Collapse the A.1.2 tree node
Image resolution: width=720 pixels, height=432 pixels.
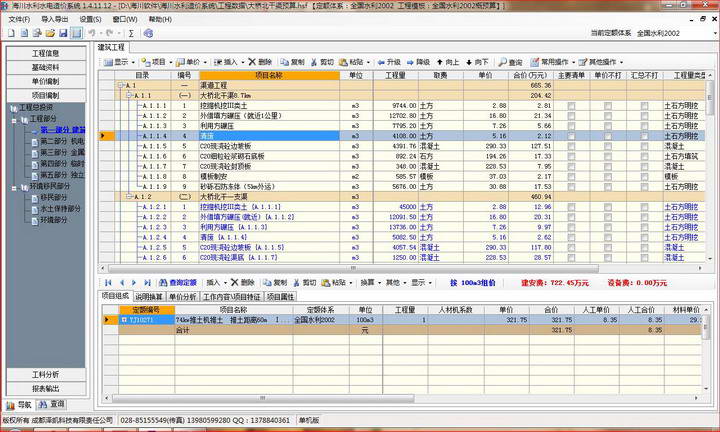pyautogui.click(x=129, y=197)
